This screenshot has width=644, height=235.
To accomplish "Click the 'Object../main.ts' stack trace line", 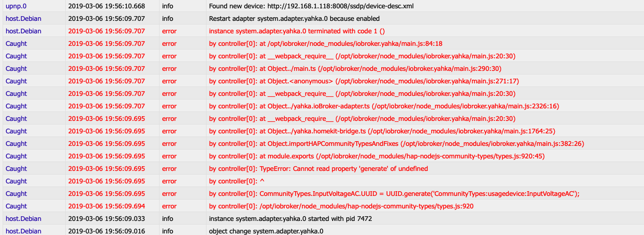I will pos(355,68).
